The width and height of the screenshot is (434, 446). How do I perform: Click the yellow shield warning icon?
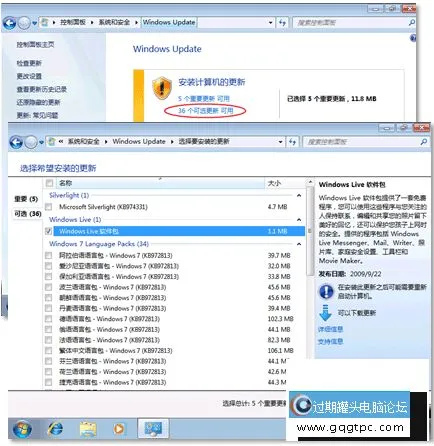point(162,88)
